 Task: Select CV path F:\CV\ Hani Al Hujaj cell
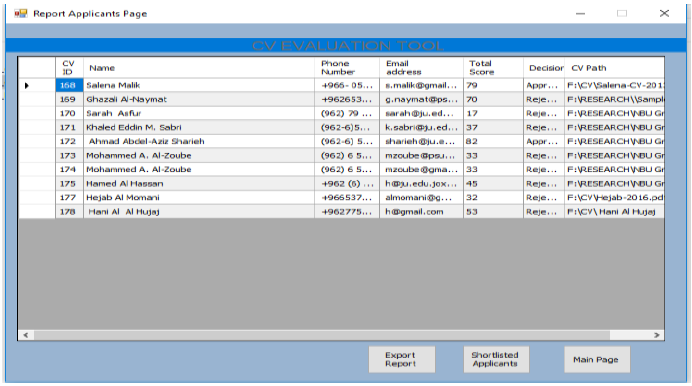(x=614, y=212)
